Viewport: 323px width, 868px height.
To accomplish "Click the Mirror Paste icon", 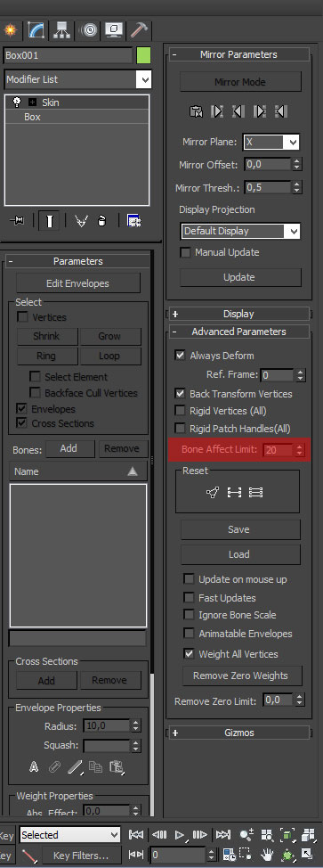I will pos(196,111).
